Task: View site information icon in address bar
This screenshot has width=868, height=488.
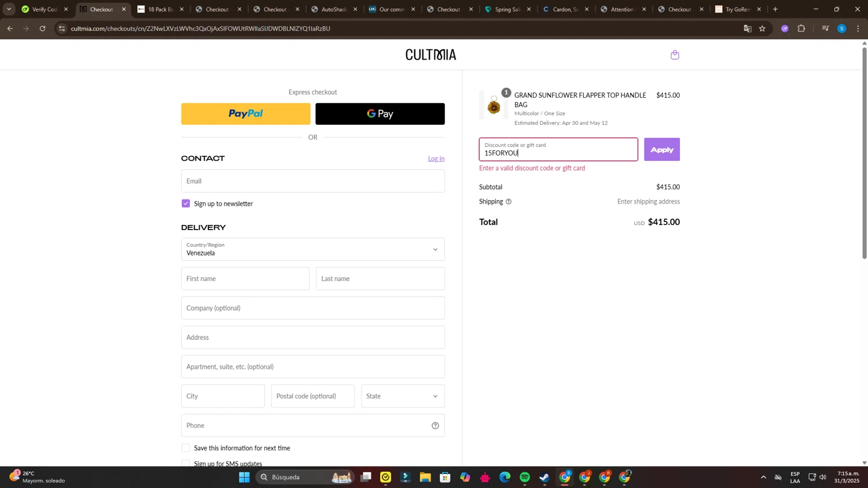Action: (62, 28)
